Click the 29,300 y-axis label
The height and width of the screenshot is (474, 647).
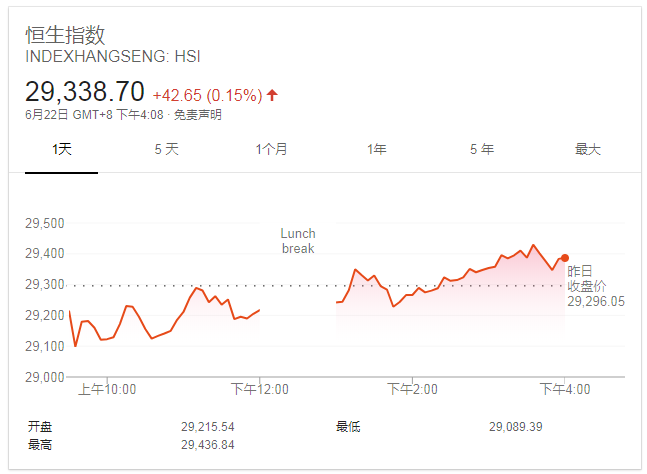45,284
